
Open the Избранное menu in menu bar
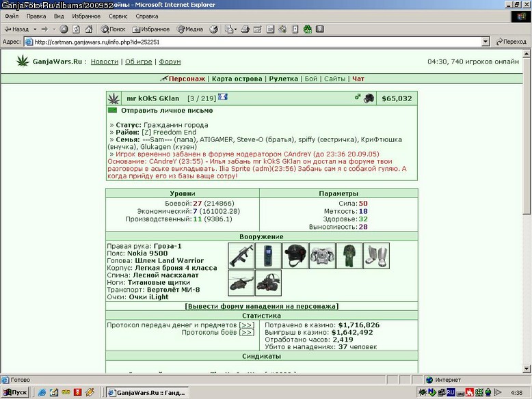coord(86,16)
